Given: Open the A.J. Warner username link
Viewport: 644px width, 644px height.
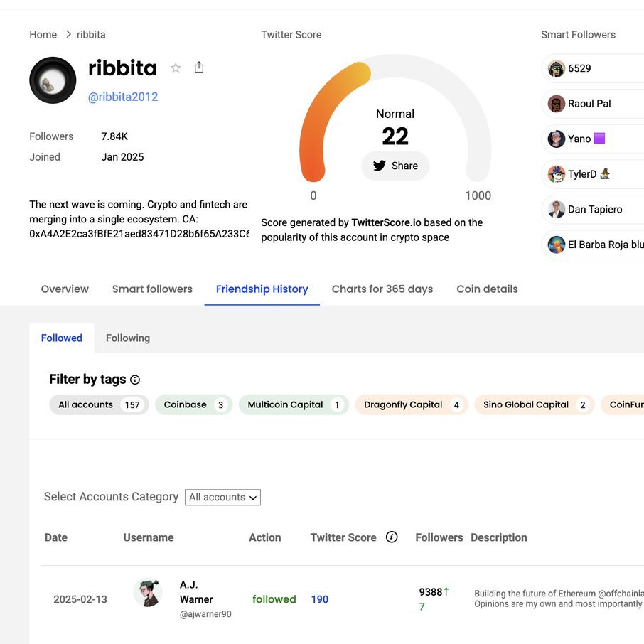Looking at the screenshot, I should click(x=196, y=592).
